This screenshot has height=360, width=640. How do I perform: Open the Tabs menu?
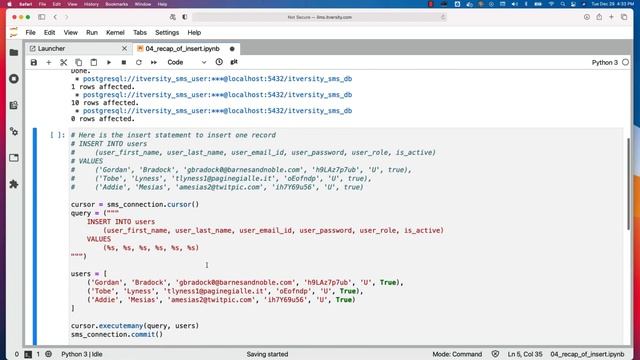click(140, 33)
